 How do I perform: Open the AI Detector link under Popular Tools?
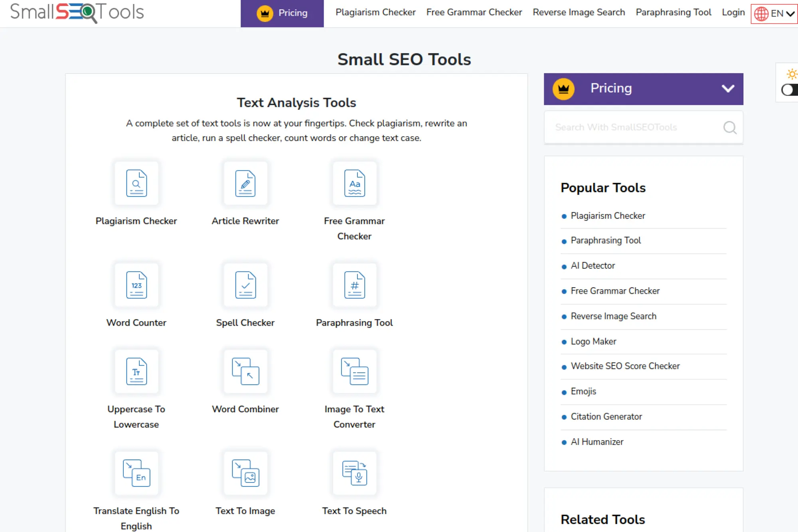pos(593,265)
